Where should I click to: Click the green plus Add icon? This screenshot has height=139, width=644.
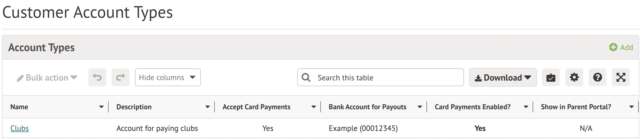tap(613, 47)
